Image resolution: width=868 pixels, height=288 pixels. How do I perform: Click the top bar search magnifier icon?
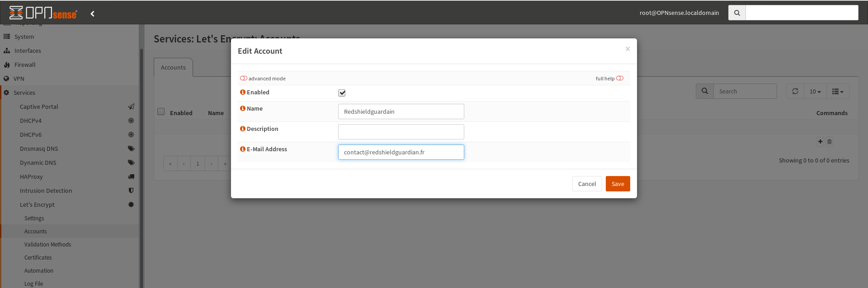coord(737,13)
